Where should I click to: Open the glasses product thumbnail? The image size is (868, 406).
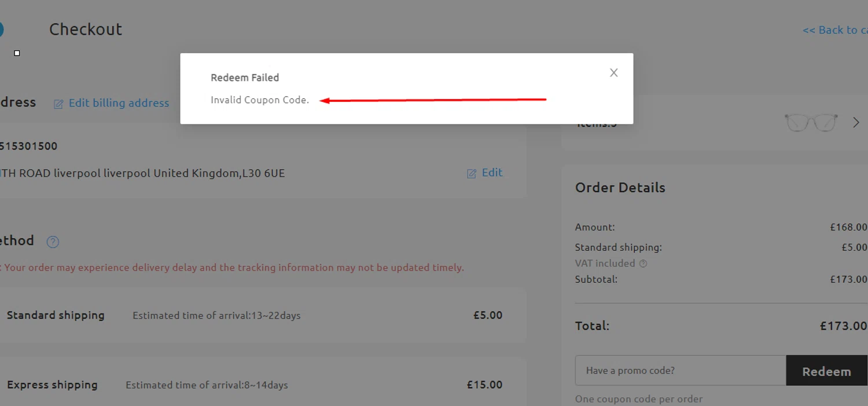pyautogui.click(x=811, y=122)
